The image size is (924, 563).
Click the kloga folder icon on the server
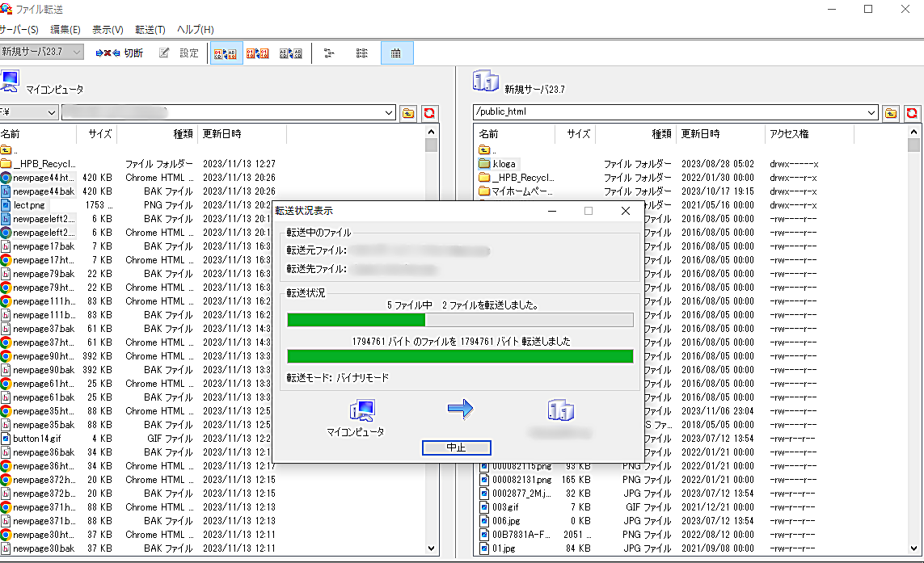pos(484,164)
